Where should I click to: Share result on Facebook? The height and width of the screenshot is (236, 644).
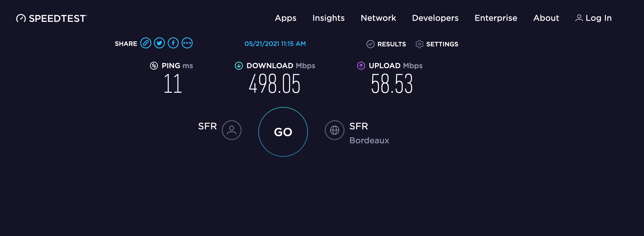[x=173, y=43]
